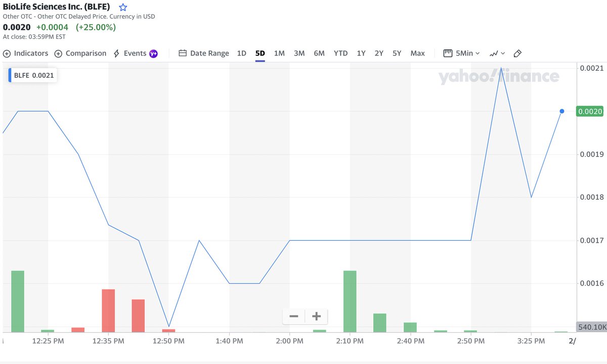Select the 2Y time range

click(379, 53)
